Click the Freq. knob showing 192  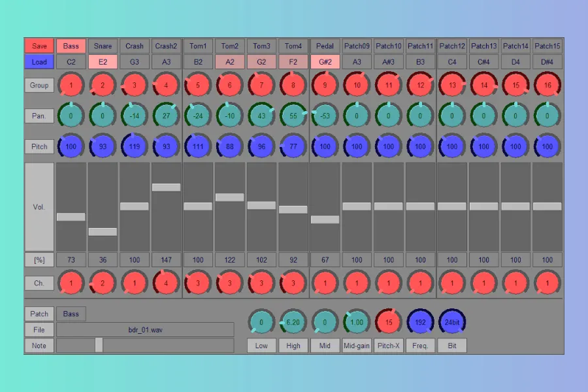[420, 322]
